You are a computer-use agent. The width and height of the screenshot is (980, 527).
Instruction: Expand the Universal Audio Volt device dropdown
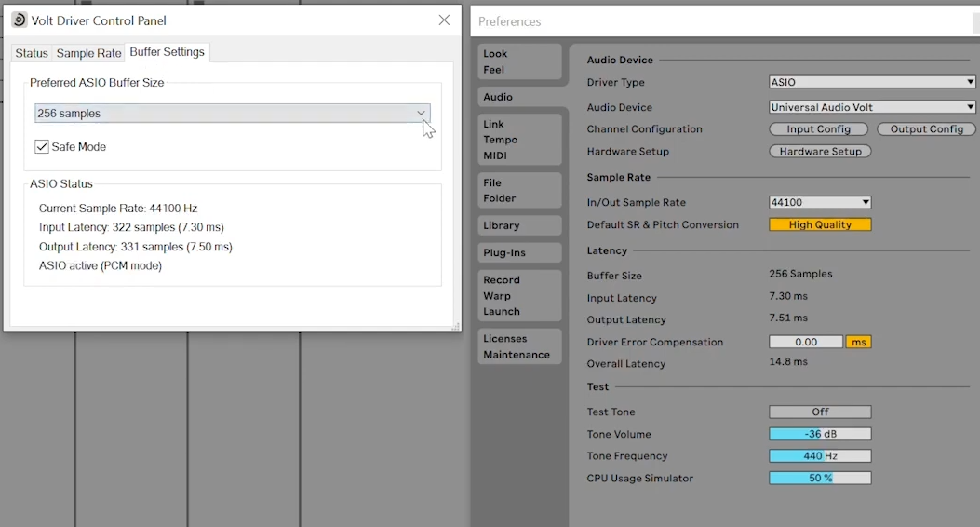(x=872, y=107)
